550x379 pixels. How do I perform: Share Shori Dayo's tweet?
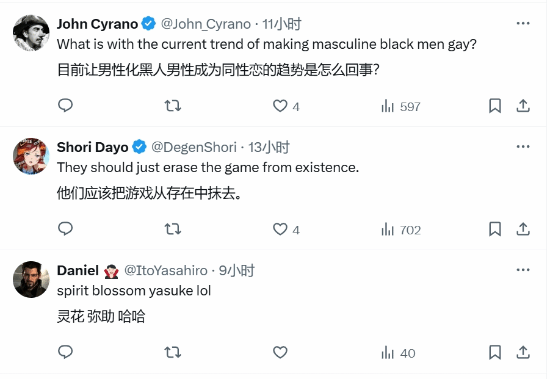point(523,229)
